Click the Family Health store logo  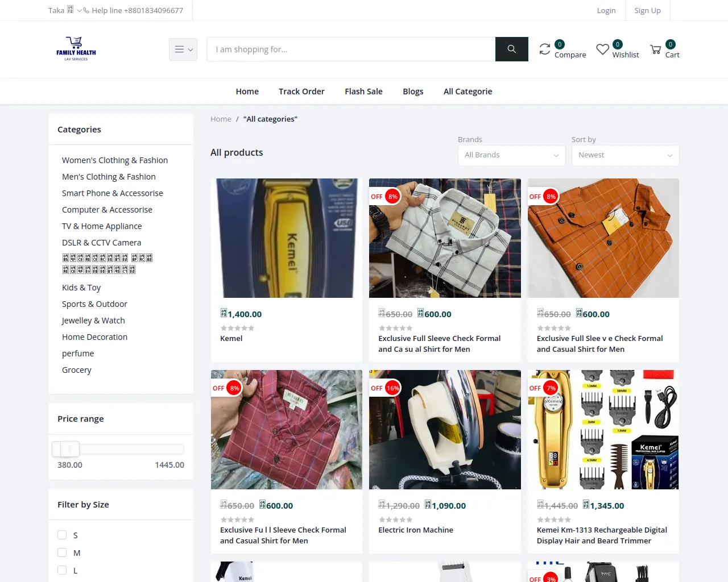(x=76, y=49)
